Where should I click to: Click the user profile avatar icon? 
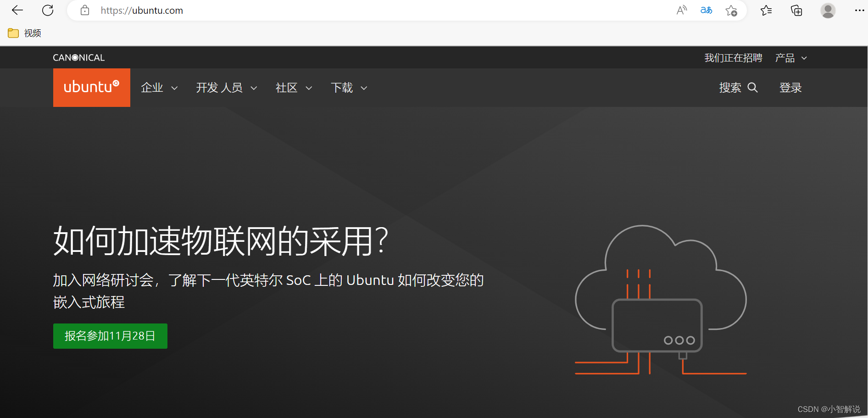tap(828, 10)
